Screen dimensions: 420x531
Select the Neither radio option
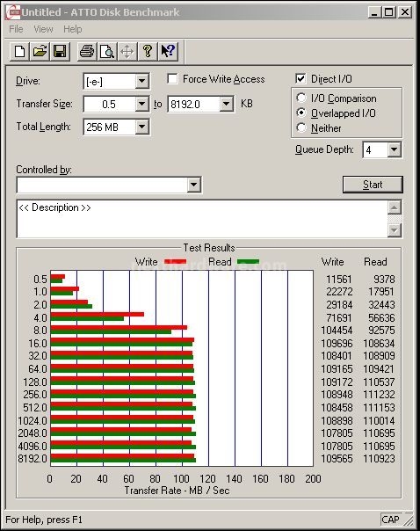[x=301, y=127]
